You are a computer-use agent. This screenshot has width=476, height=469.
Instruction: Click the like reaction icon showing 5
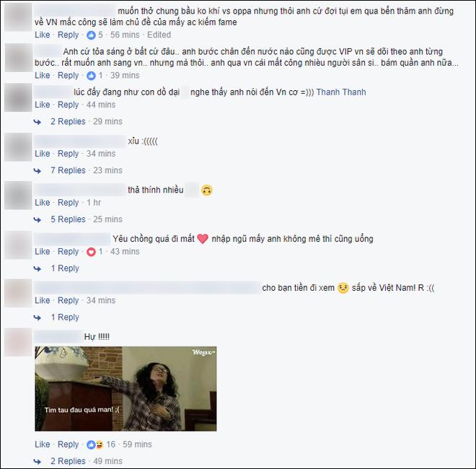[91, 35]
